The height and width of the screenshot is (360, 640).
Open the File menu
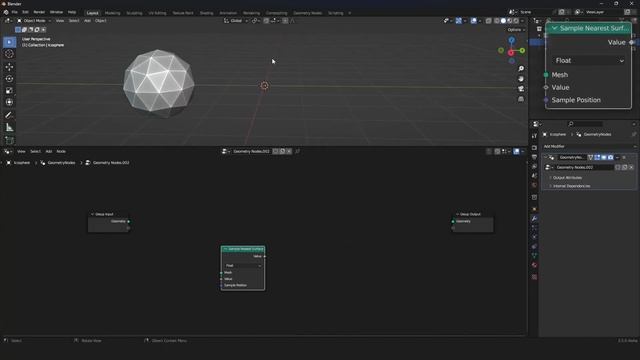(x=14, y=12)
